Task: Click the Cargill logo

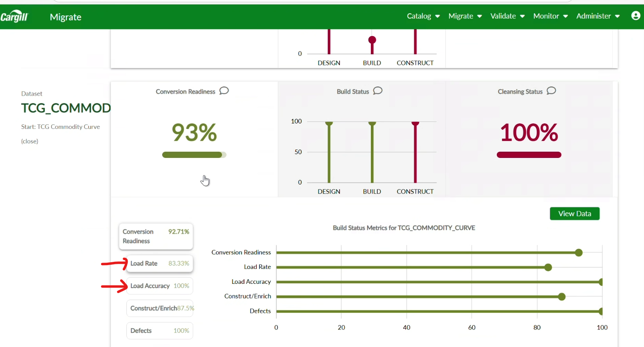Action: [x=14, y=17]
